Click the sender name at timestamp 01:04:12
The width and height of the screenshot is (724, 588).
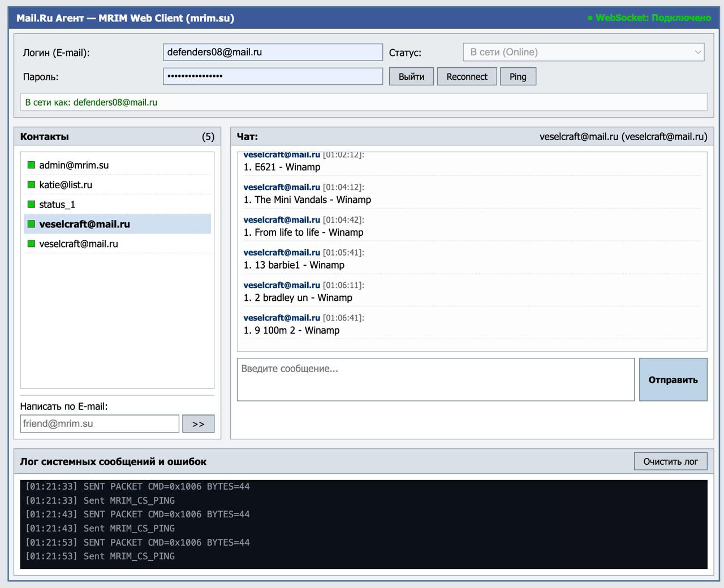[282, 187]
